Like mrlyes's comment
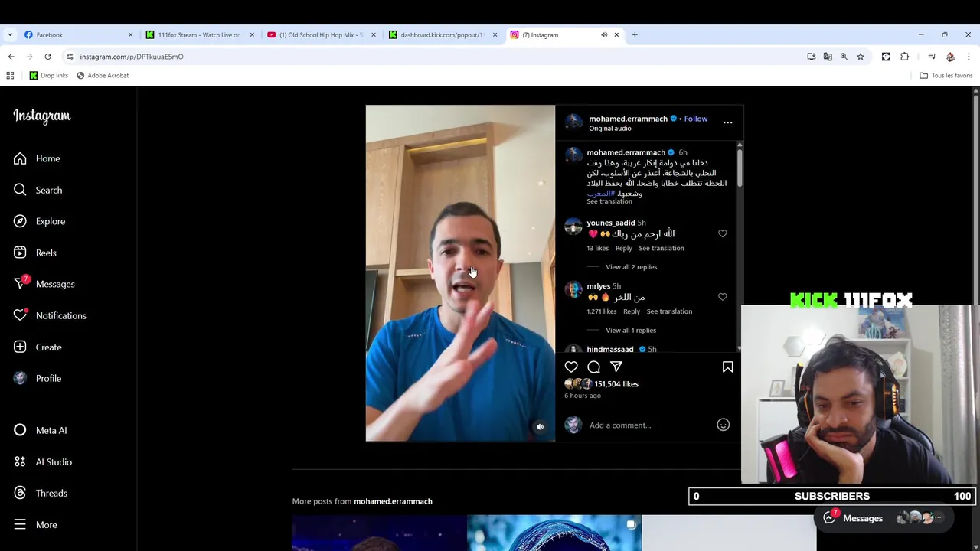 (722, 297)
